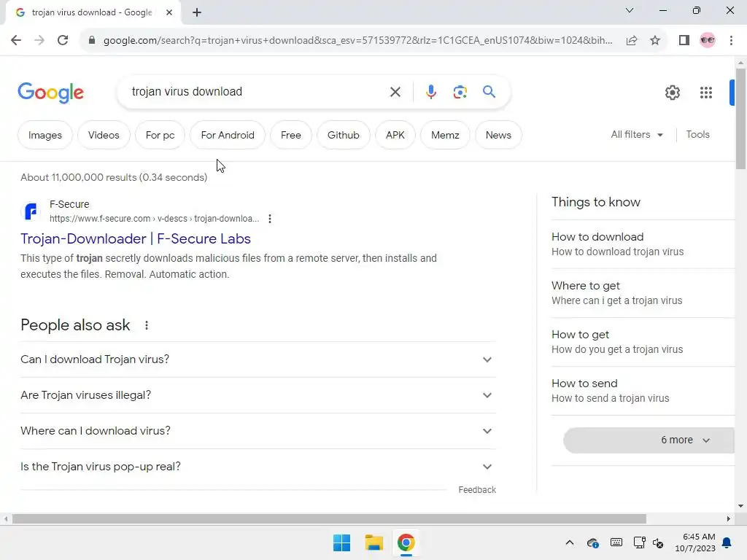Open Chrome three-dot menu
Viewport: 747px width, 560px height.
click(x=731, y=40)
